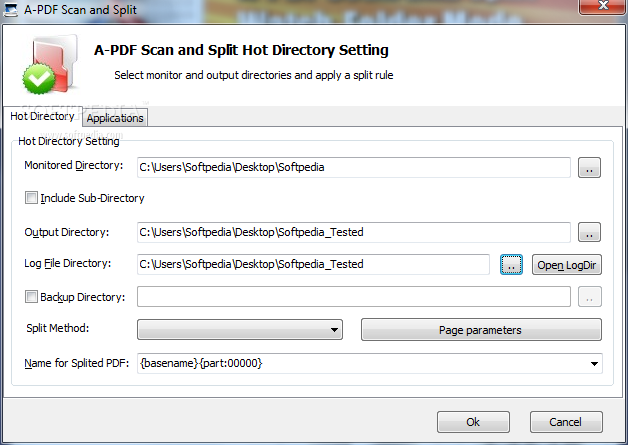The width and height of the screenshot is (628, 445).
Task: Browse for the Output Directory folder
Action: (x=589, y=232)
